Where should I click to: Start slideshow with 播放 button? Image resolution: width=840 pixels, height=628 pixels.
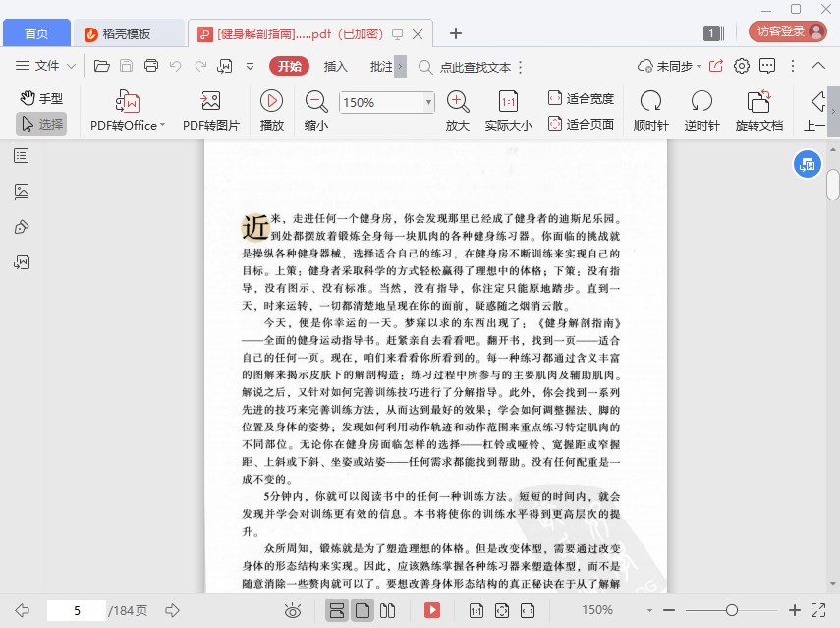[x=272, y=101]
